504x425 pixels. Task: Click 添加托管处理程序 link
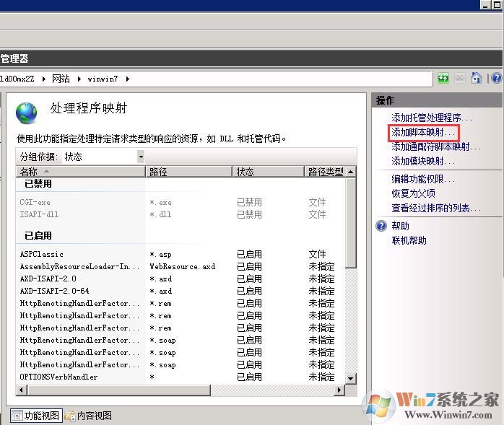(431, 118)
